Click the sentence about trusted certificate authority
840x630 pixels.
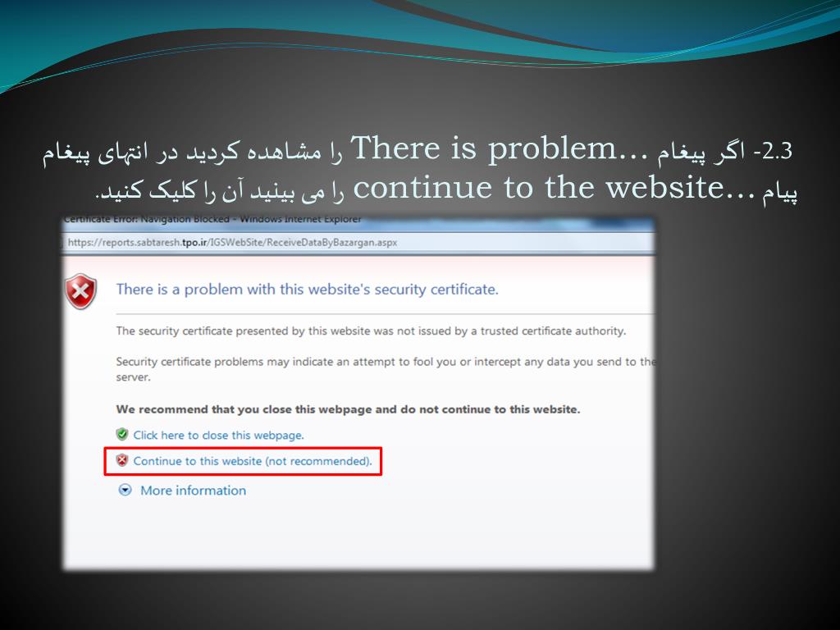(x=371, y=331)
